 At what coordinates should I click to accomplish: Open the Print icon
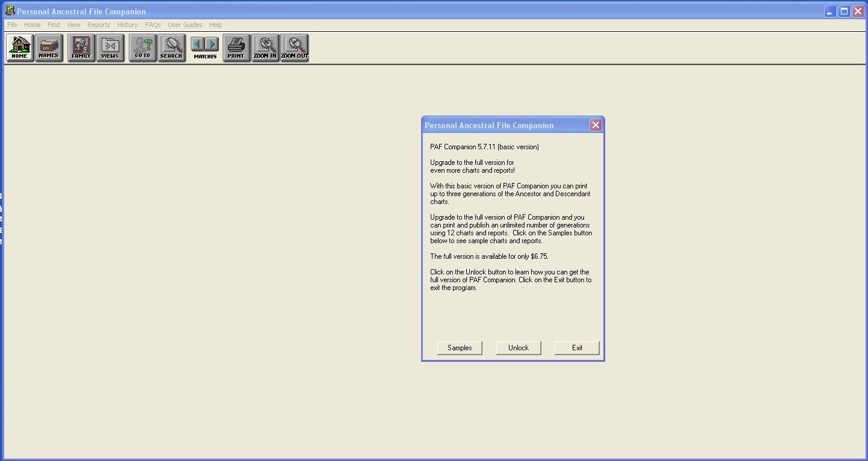[x=236, y=48]
